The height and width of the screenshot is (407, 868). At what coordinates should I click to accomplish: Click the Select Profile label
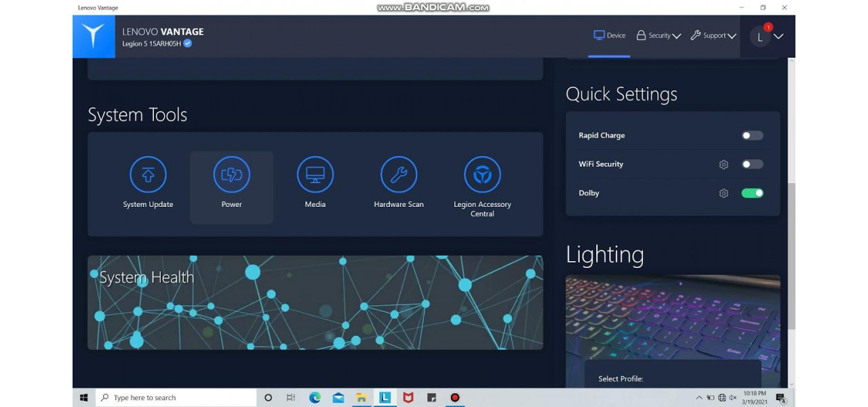(x=620, y=379)
